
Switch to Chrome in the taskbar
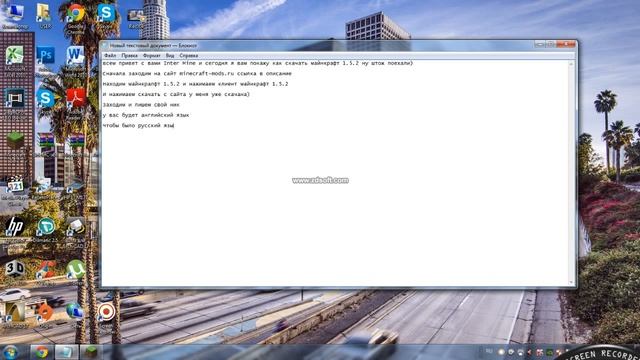click(x=41, y=352)
